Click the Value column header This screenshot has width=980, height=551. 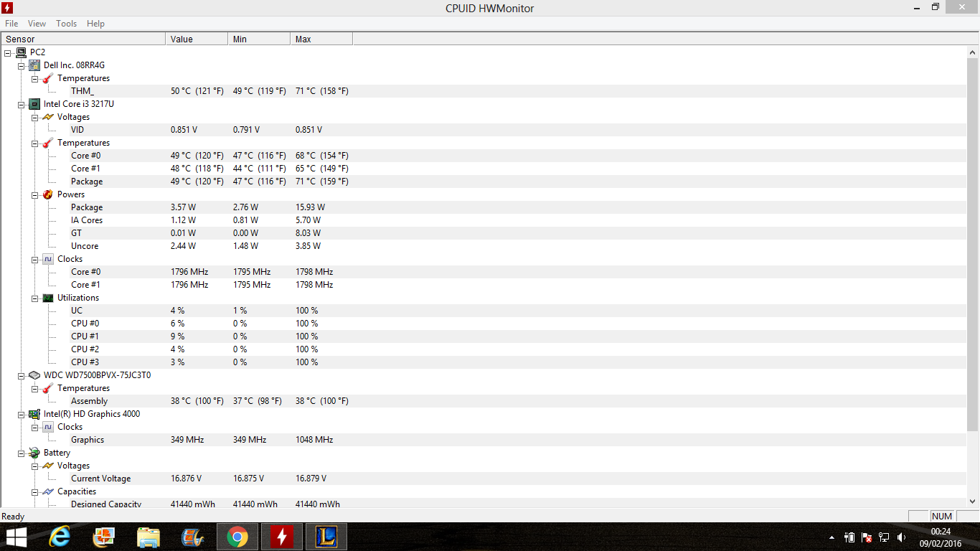[x=197, y=39]
